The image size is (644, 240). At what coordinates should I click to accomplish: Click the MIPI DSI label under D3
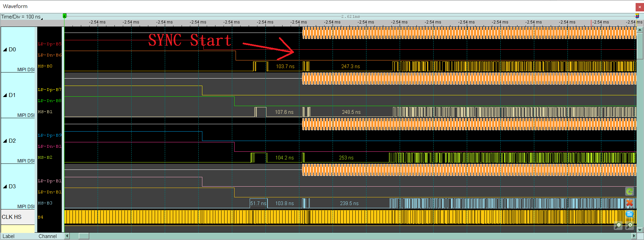pos(26,206)
